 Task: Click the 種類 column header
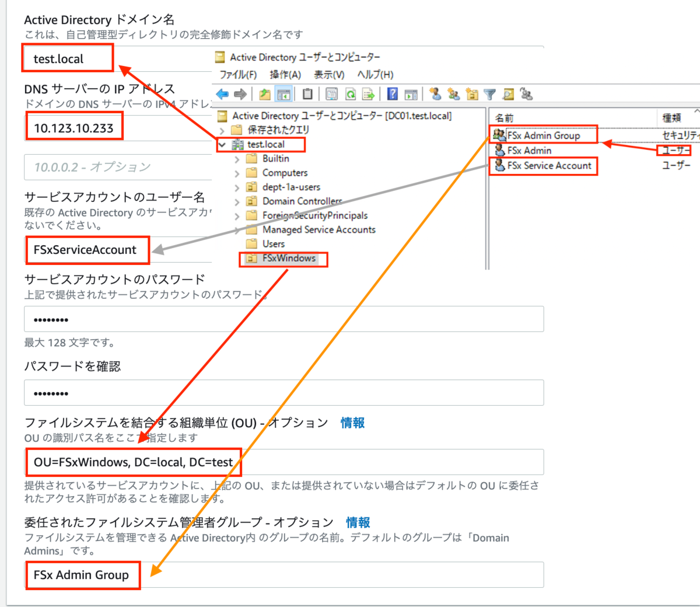click(671, 118)
